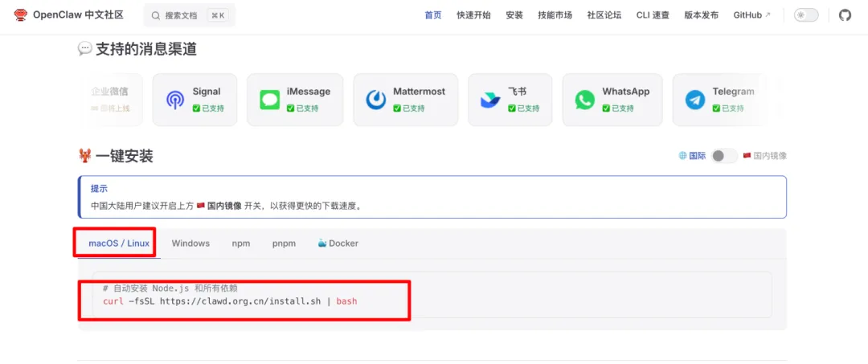
Task: Toggle the light/dark theme switch
Action: [806, 15]
